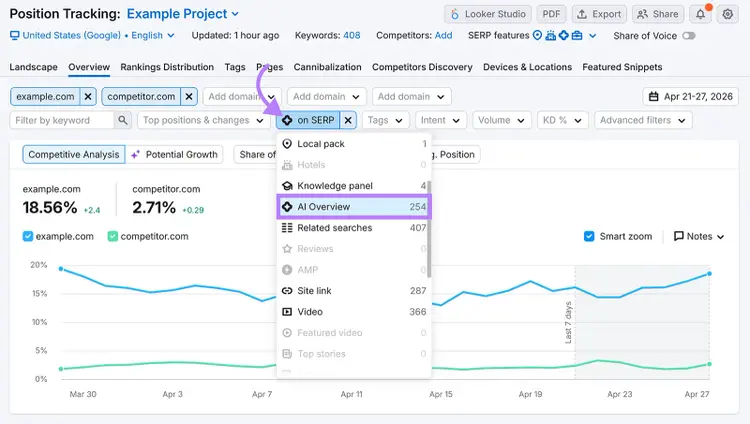Click the PDF button

pos(551,14)
